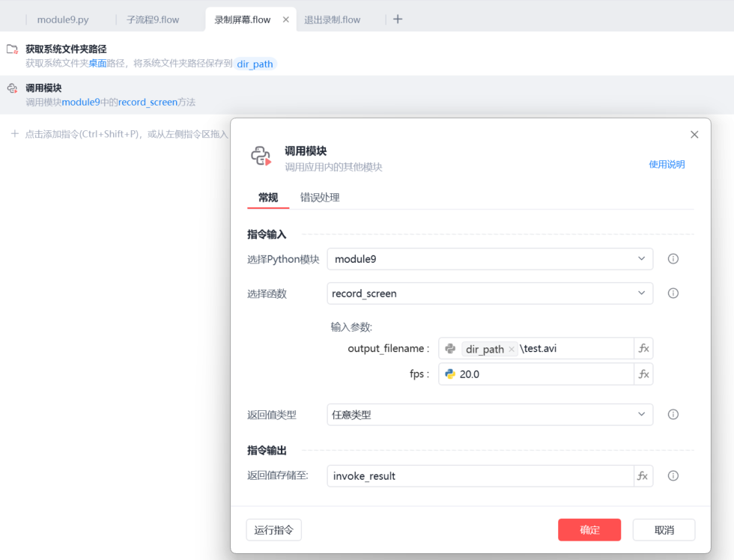Click info icon beside return type dropdown
The width and height of the screenshot is (734, 560).
673,415
